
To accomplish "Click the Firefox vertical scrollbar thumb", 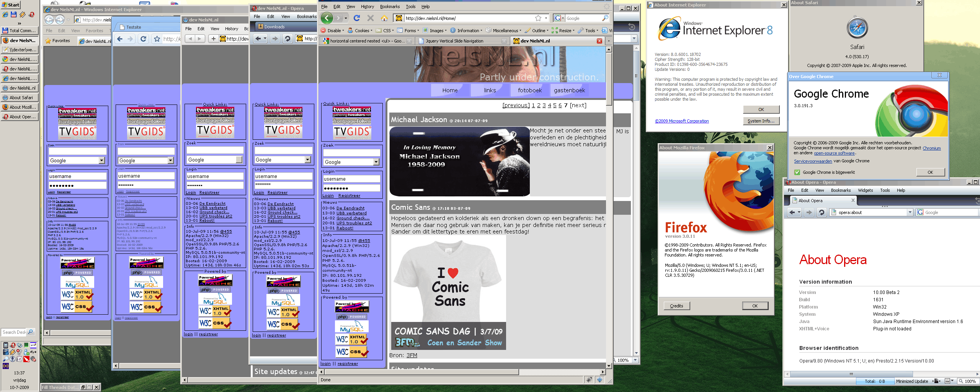I will tap(609, 79).
